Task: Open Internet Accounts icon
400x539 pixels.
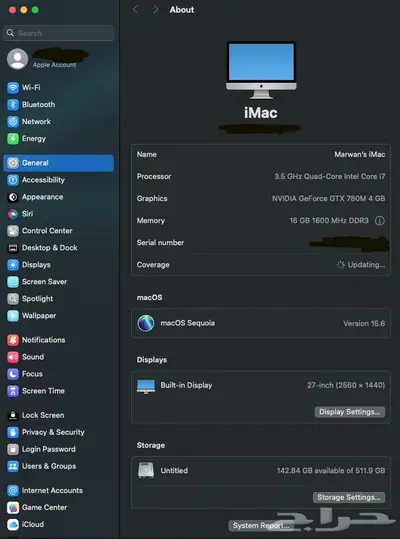Action: tap(13, 491)
